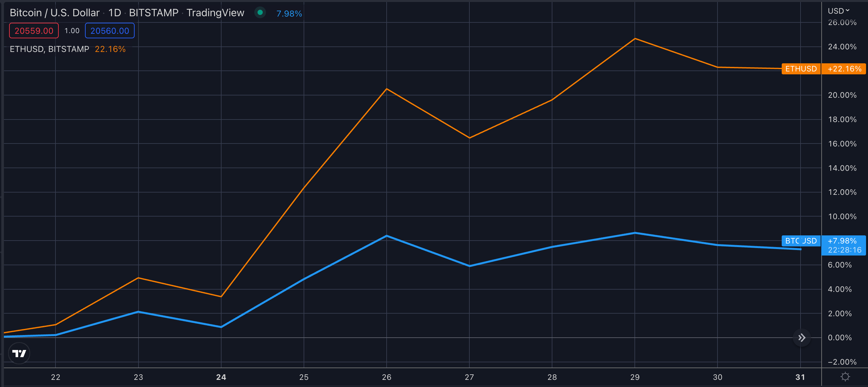
Task: Click the blue BTCUSD price label
Action: [801, 241]
